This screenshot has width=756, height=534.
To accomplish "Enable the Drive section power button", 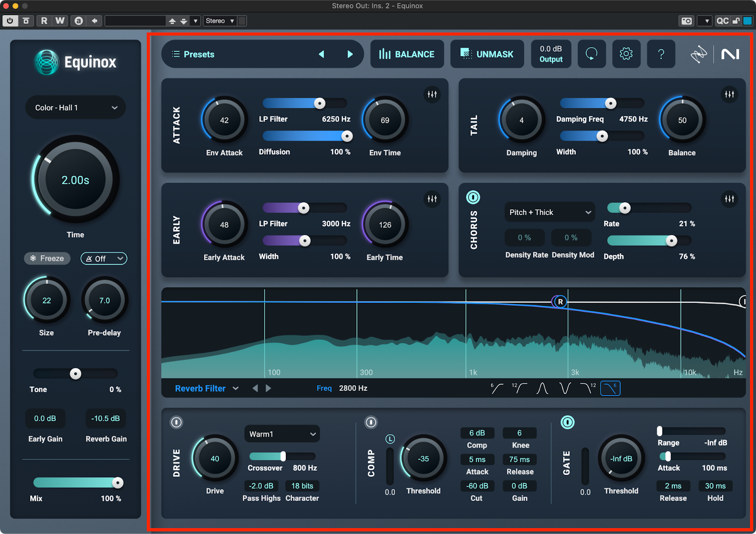I will [x=176, y=422].
